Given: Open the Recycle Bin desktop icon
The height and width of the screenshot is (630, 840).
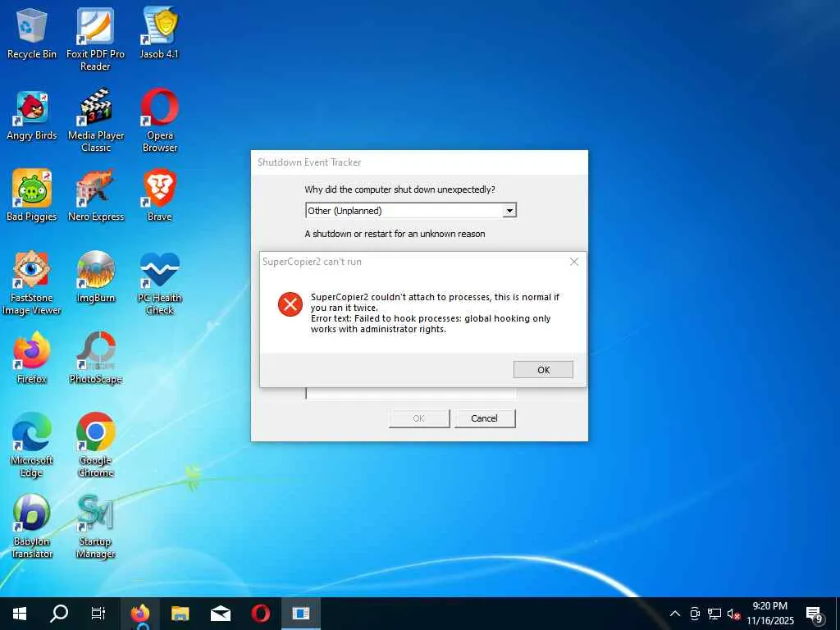Looking at the screenshot, I should [x=32, y=33].
